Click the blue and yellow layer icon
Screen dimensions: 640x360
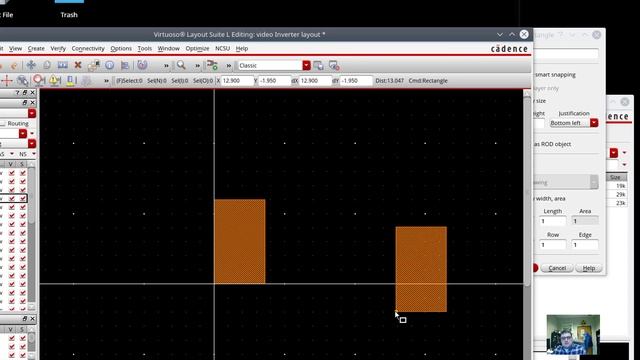(x=71, y=81)
